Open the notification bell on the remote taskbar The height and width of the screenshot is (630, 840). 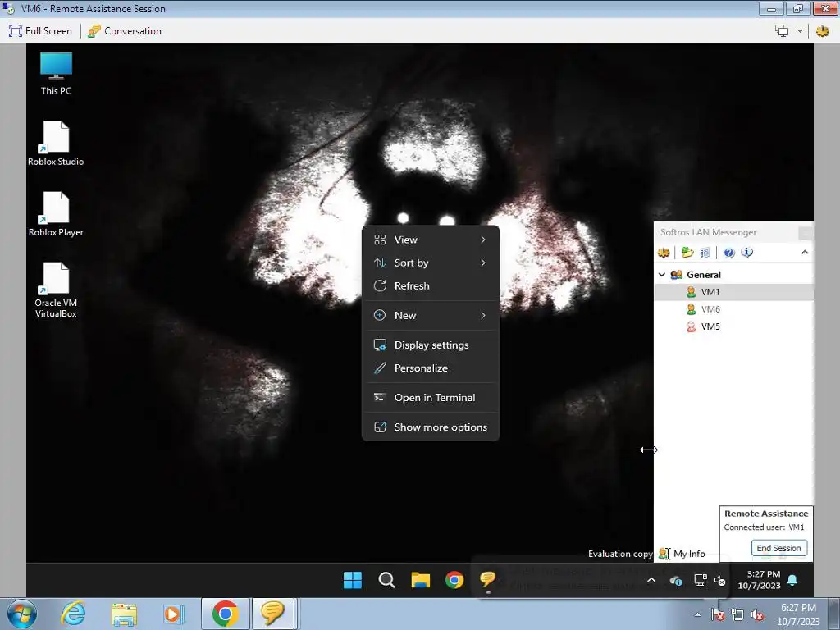tap(792, 580)
